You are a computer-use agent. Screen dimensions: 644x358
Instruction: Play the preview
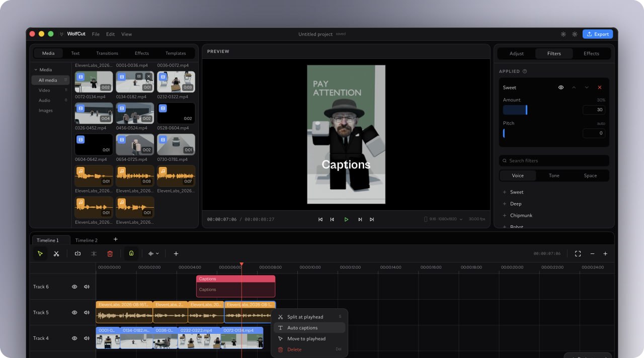pyautogui.click(x=346, y=219)
